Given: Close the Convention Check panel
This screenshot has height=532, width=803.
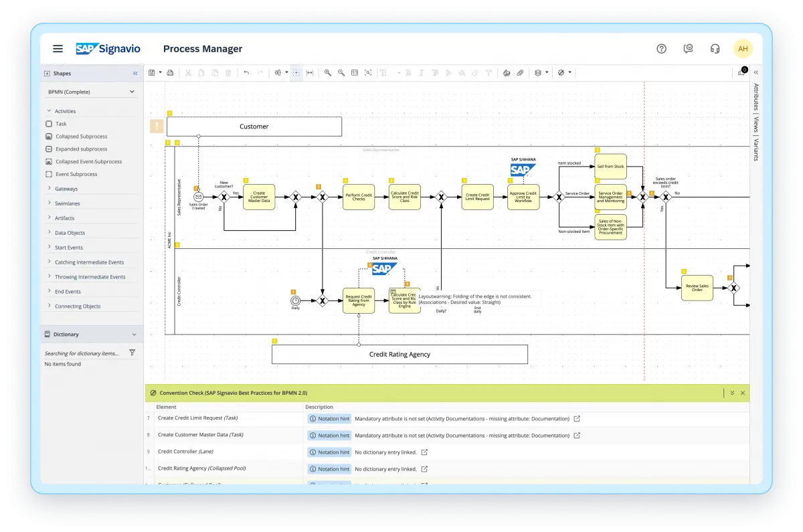Looking at the screenshot, I should 743,393.
